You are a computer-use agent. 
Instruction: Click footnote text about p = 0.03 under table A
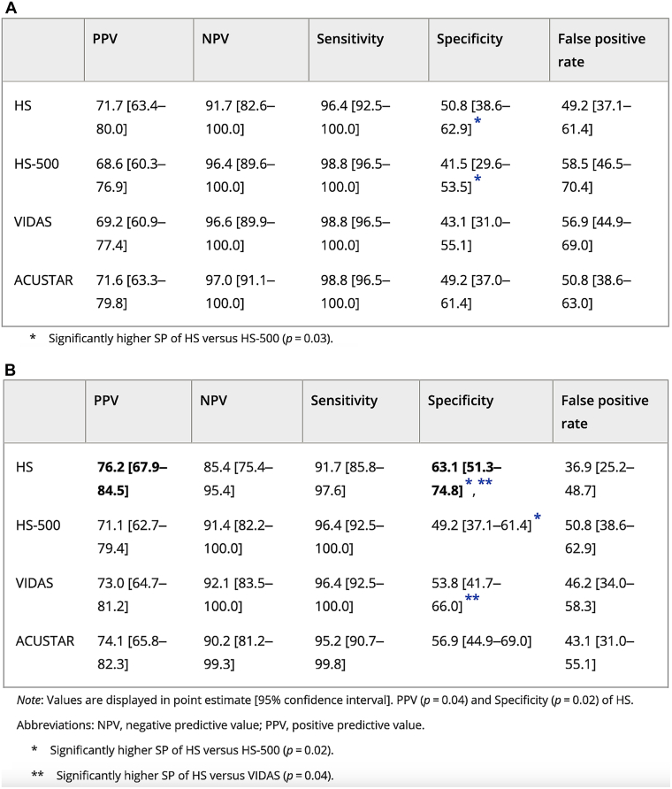(x=191, y=339)
